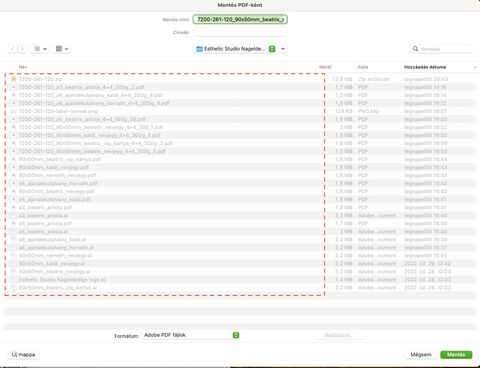Image resolution: width=480 pixels, height=368 pixels.
Task: Open the list view options dropdown
Action: [40, 49]
